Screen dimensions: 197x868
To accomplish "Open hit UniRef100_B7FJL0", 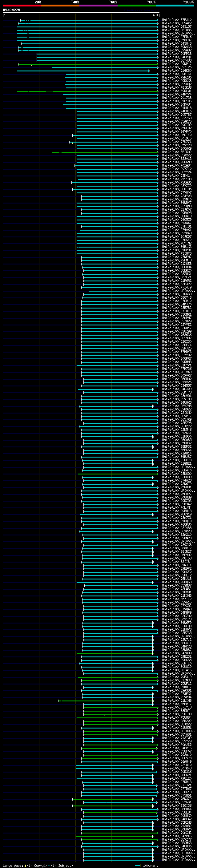I will [x=177, y=20].
